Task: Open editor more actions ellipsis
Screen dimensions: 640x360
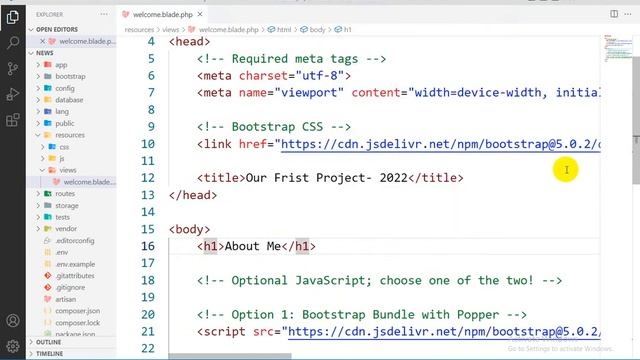Action: tap(628, 14)
